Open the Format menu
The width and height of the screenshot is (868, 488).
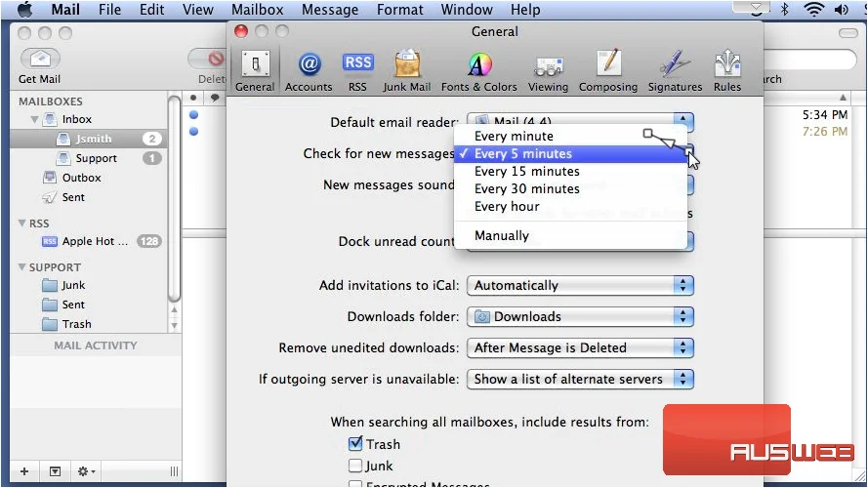(399, 10)
